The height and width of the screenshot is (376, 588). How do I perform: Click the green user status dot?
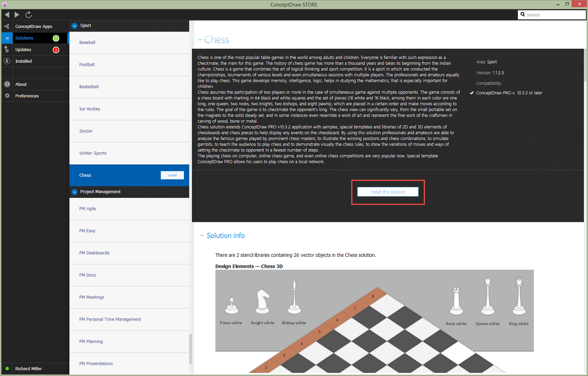point(7,369)
